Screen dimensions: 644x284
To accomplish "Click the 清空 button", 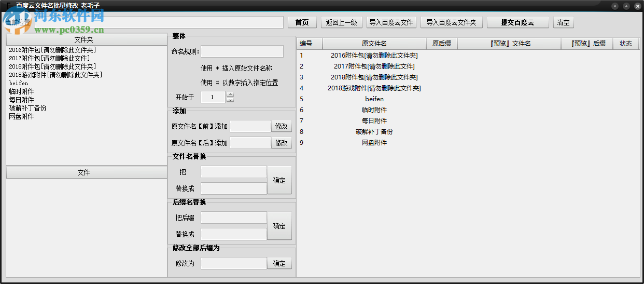I will pyautogui.click(x=564, y=22).
